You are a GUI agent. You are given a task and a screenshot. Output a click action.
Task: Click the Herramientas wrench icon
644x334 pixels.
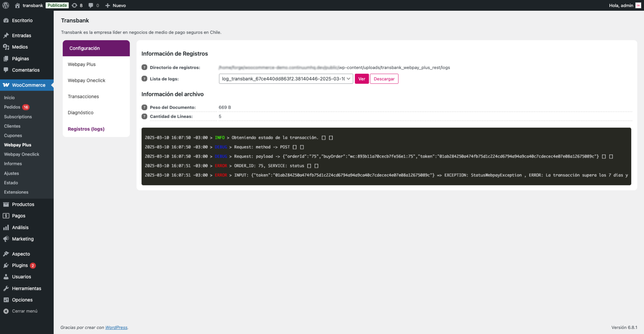click(6, 288)
